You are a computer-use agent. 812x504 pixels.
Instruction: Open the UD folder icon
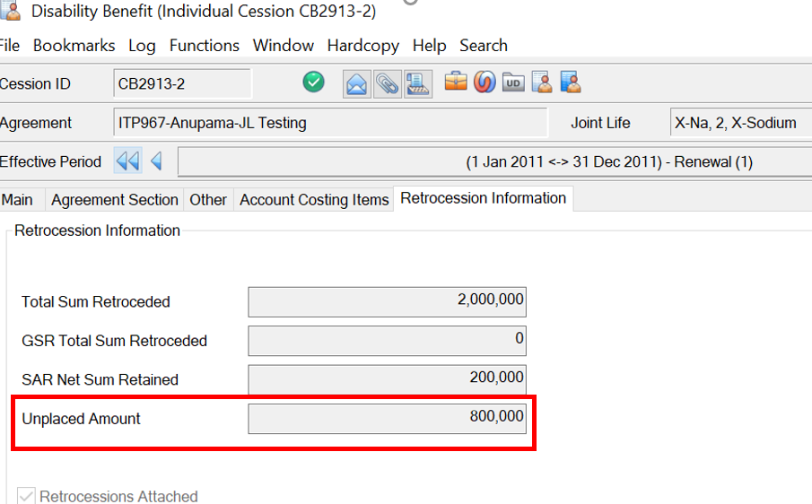point(513,83)
